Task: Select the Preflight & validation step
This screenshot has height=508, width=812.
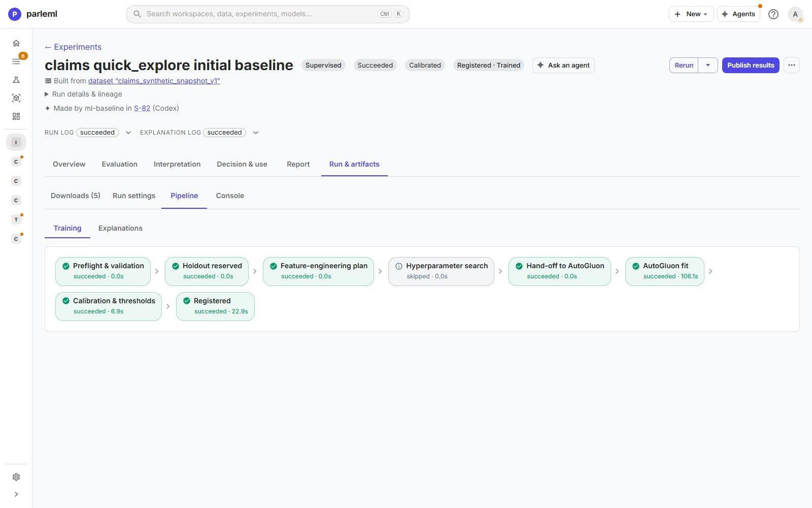Action: click(x=103, y=271)
